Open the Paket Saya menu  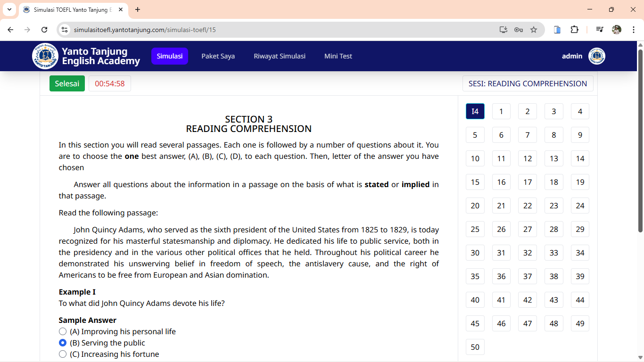click(x=218, y=56)
